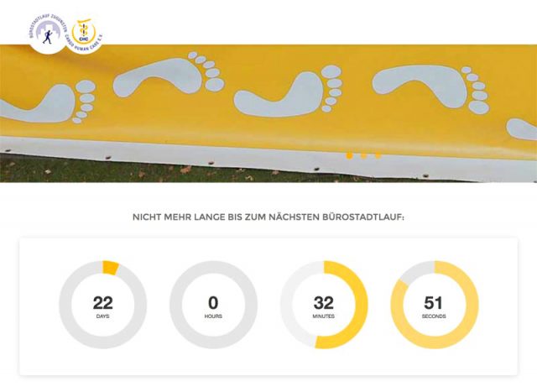Click the seconds progress ring
The width and height of the screenshot is (537, 392).
435,305
